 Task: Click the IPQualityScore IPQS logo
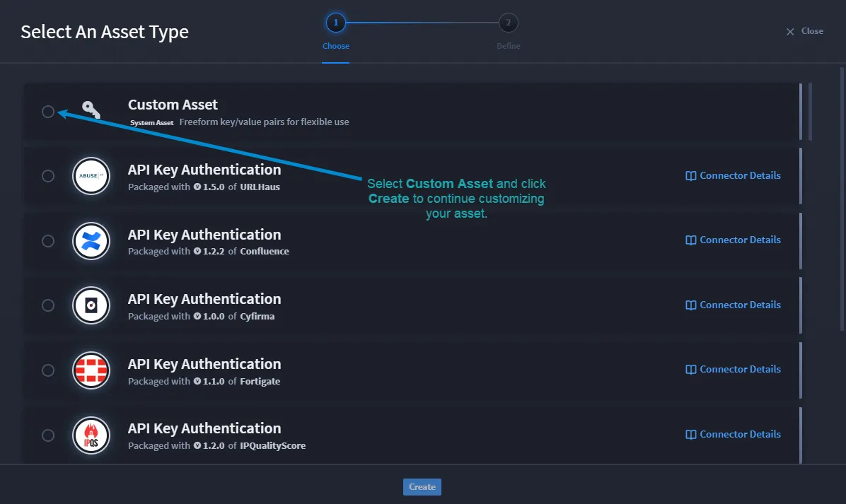pos(91,435)
